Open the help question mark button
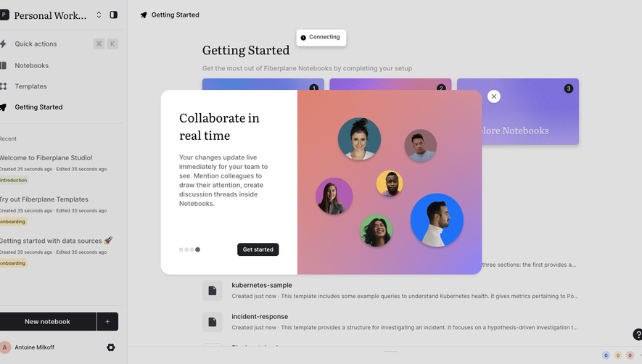This screenshot has height=364, width=642. click(638, 334)
